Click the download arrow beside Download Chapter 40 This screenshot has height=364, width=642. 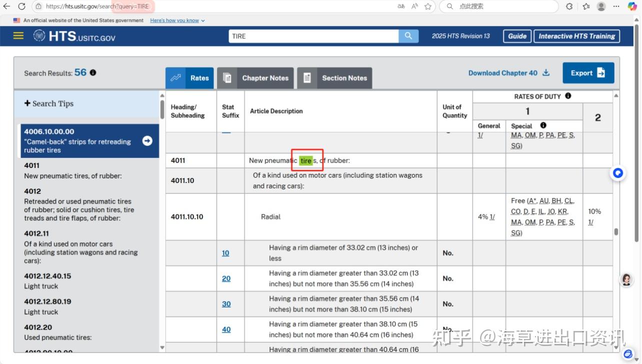[x=546, y=72]
